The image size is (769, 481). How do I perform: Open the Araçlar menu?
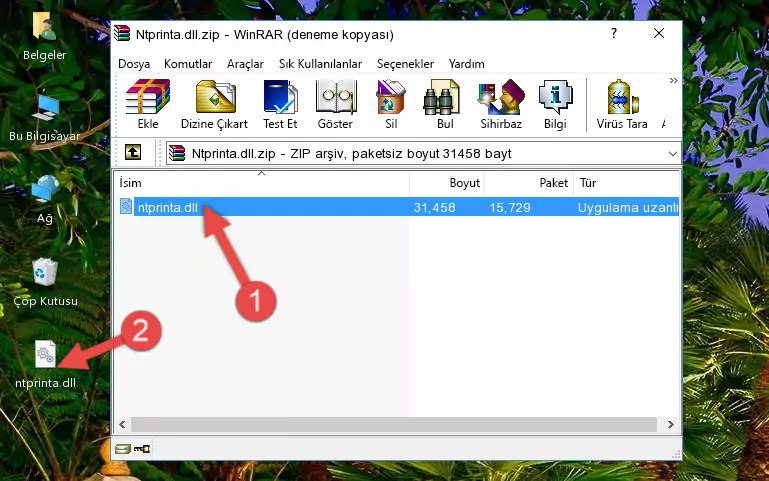[245, 64]
